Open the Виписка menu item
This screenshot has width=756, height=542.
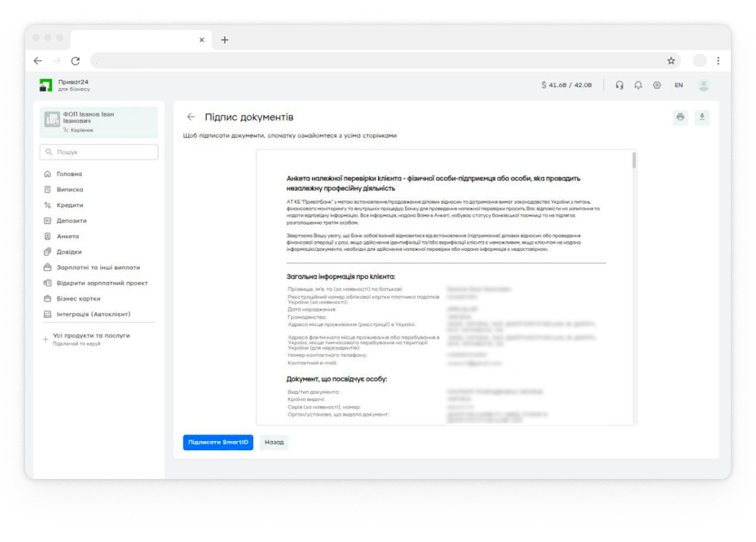(x=70, y=190)
